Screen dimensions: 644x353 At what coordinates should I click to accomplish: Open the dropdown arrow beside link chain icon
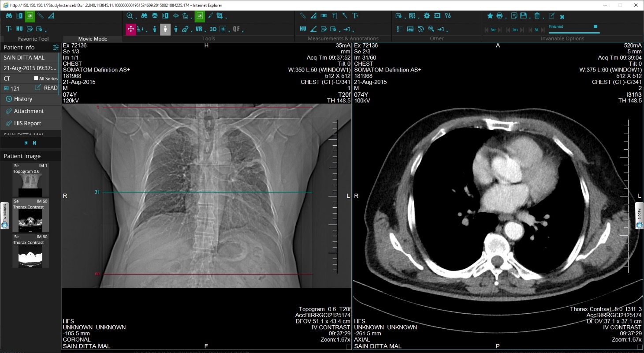tap(192, 31)
